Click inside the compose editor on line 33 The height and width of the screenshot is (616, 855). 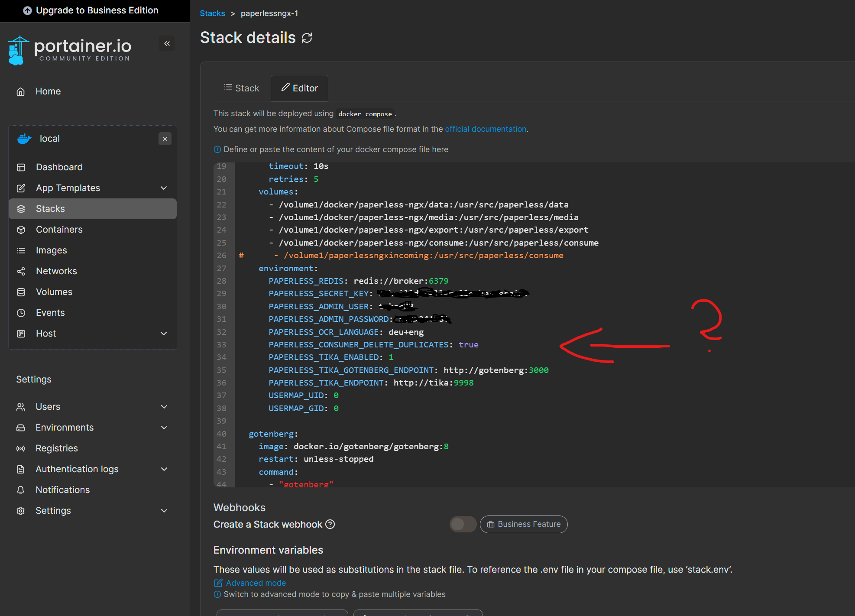373,345
